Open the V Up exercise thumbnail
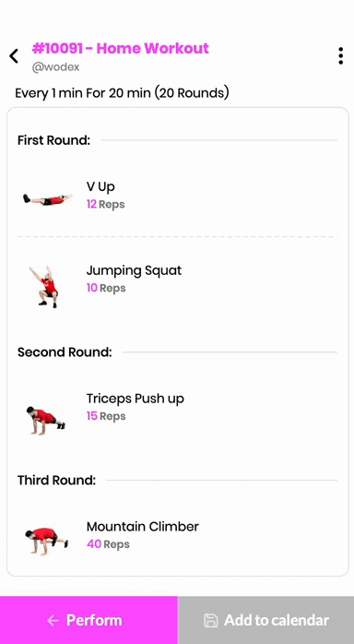 tap(48, 199)
